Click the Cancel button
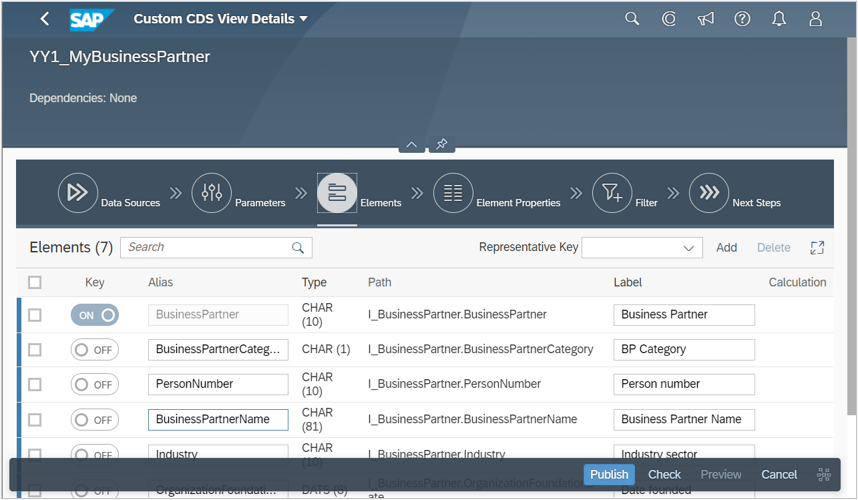 779,474
